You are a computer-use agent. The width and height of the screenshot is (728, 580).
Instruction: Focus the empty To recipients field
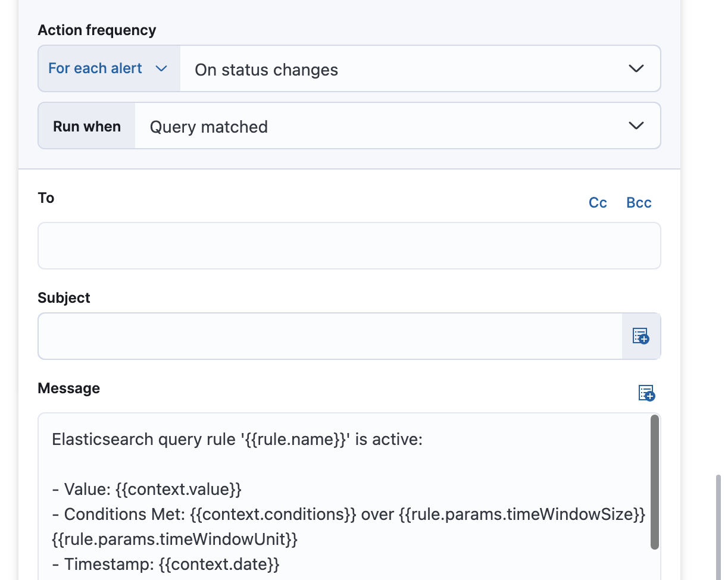click(x=349, y=246)
